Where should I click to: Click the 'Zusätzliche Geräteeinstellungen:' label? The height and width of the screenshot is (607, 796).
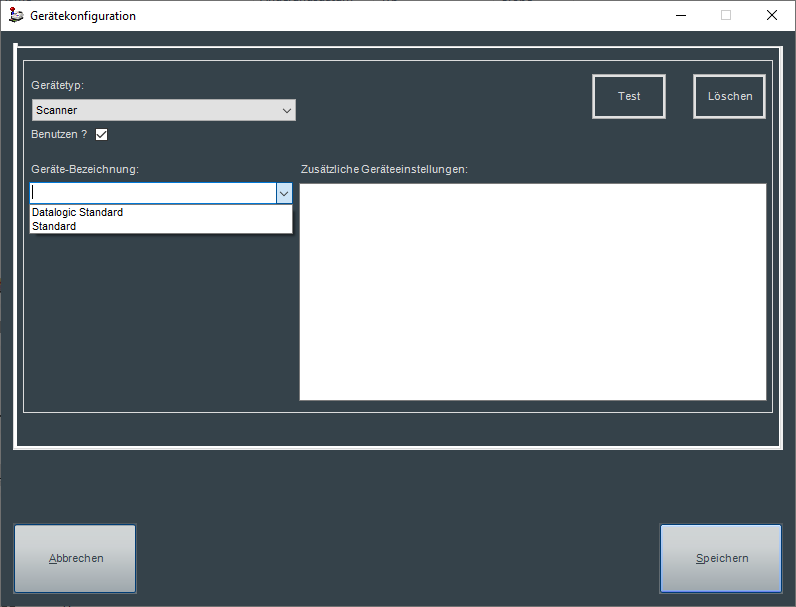384,169
